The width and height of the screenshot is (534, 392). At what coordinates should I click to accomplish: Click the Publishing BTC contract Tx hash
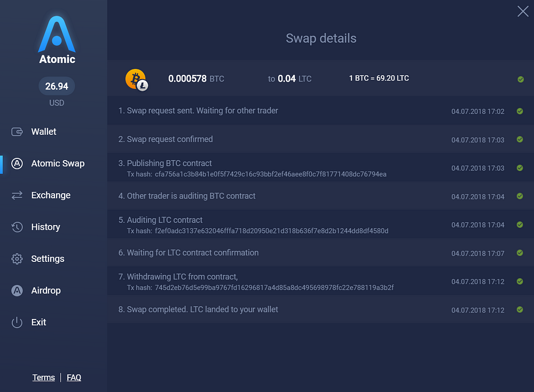pyautogui.click(x=271, y=174)
